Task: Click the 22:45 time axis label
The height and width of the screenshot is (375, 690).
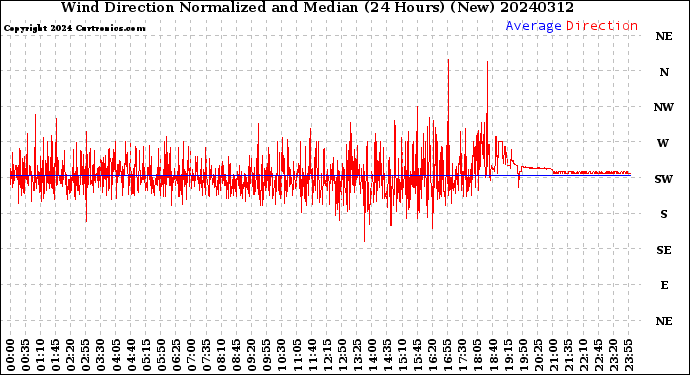Action: [598, 355]
